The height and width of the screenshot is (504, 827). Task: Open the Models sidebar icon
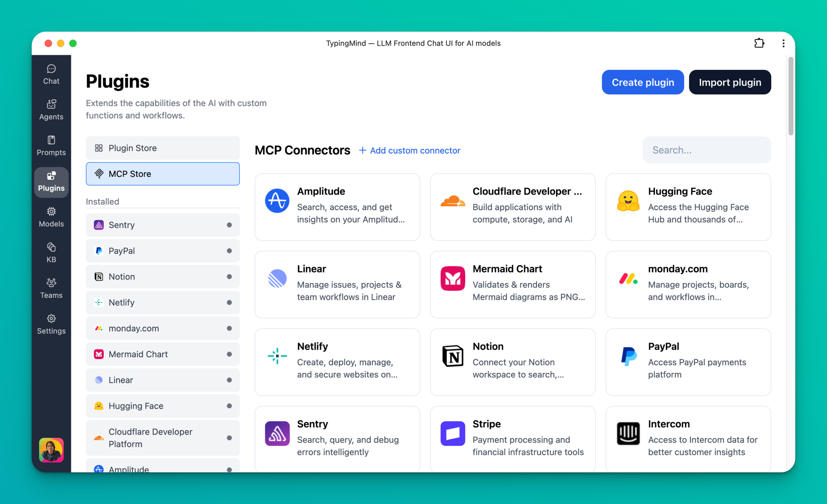pos(51,217)
